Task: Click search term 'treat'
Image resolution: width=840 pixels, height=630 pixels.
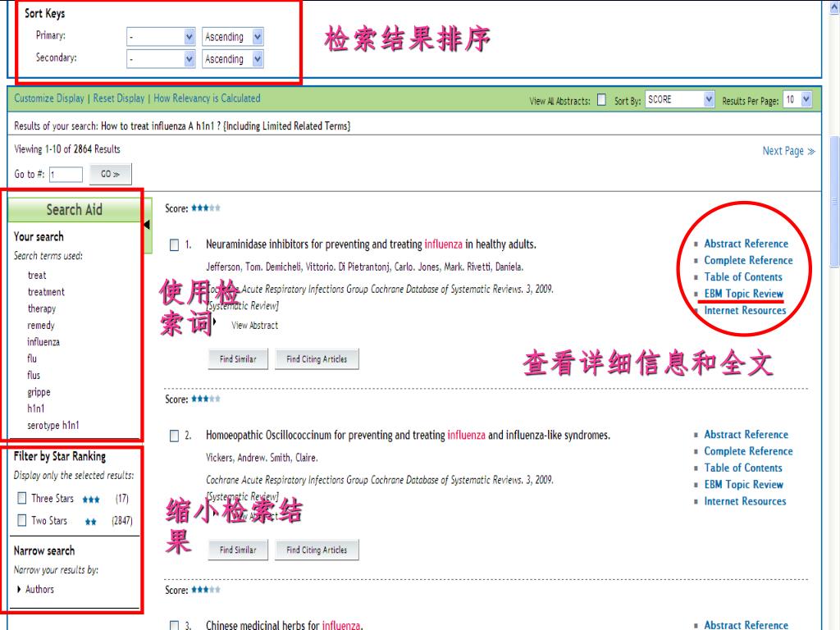Action: [37, 276]
